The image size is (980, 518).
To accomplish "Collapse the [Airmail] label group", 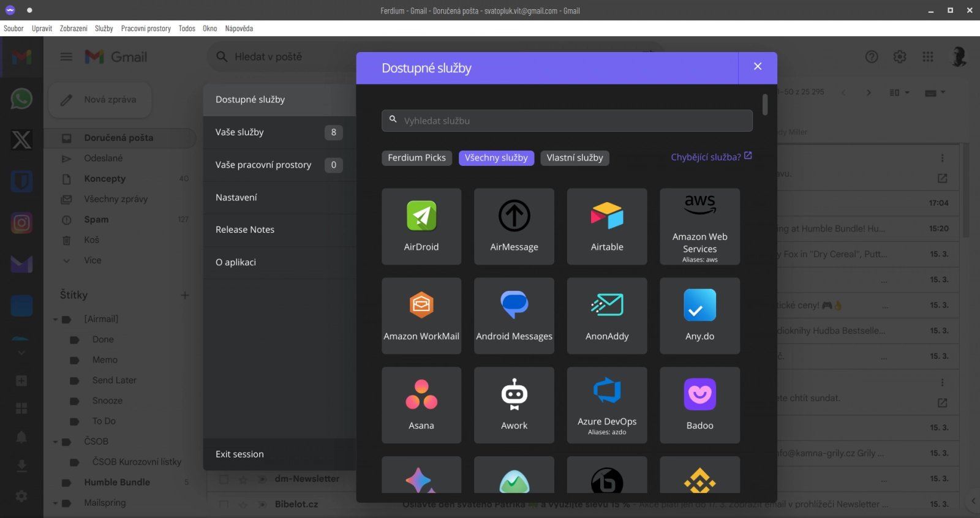I will point(55,320).
